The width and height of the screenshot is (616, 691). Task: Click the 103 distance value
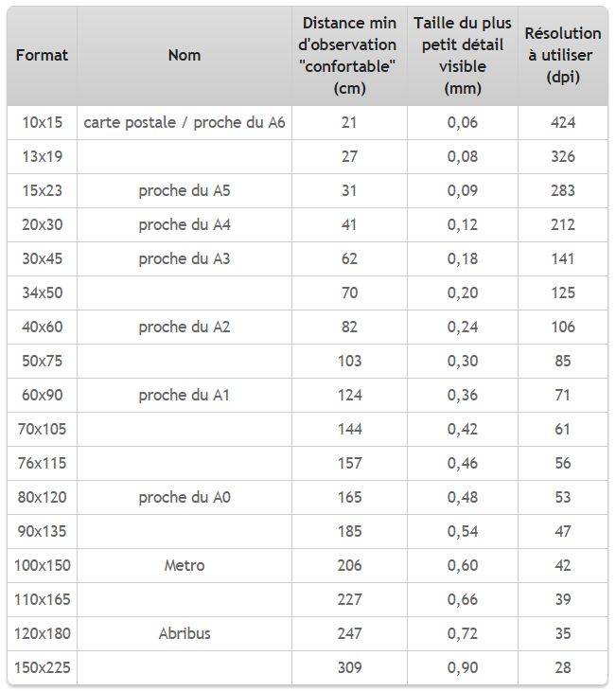click(349, 361)
